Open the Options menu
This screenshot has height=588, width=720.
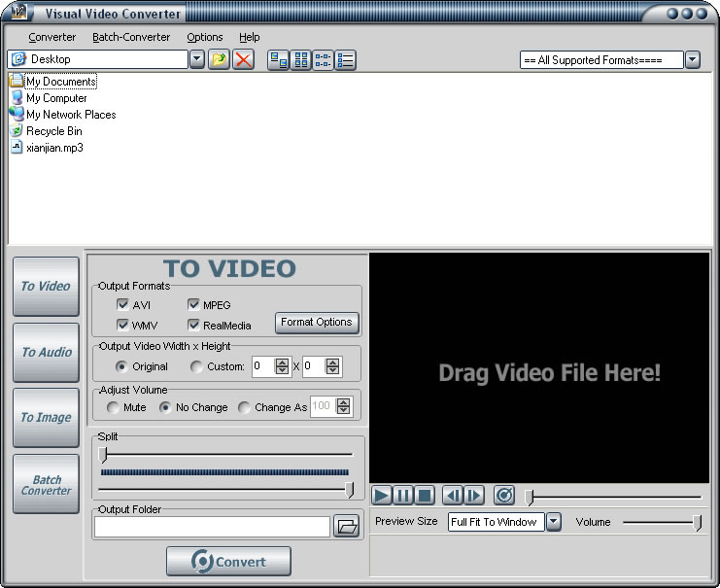click(204, 37)
